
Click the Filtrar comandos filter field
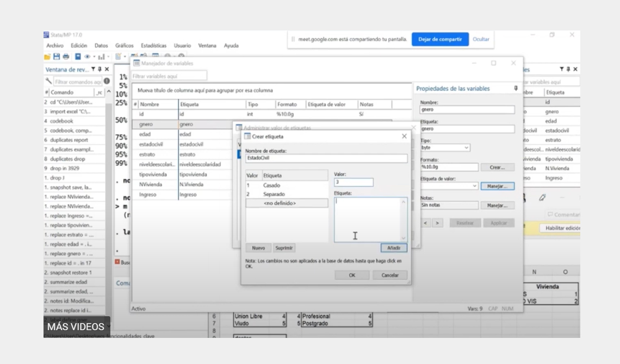[x=77, y=81]
